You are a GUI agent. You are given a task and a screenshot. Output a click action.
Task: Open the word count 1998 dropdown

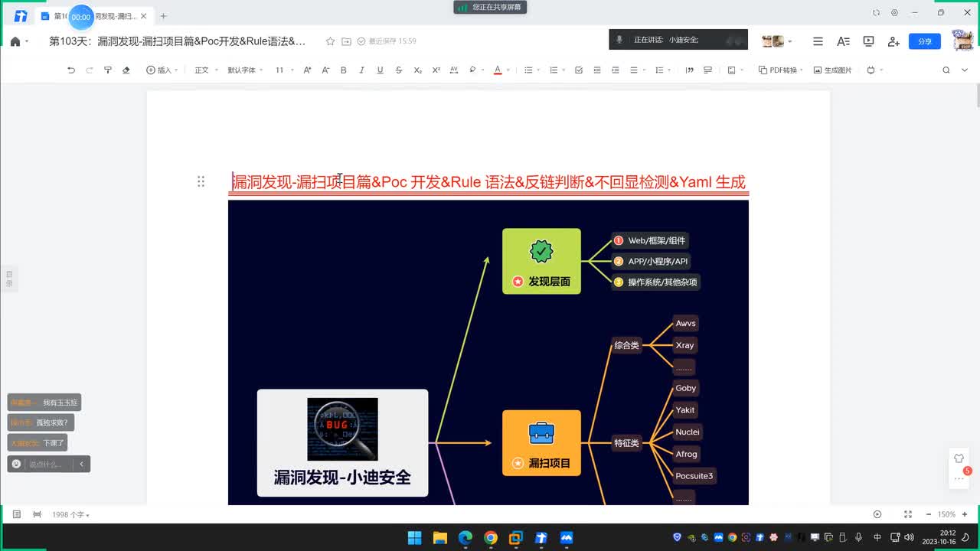coord(70,515)
